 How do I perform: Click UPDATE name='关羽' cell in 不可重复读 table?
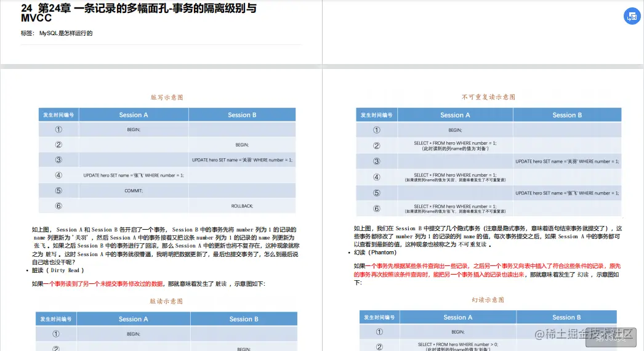point(567,161)
